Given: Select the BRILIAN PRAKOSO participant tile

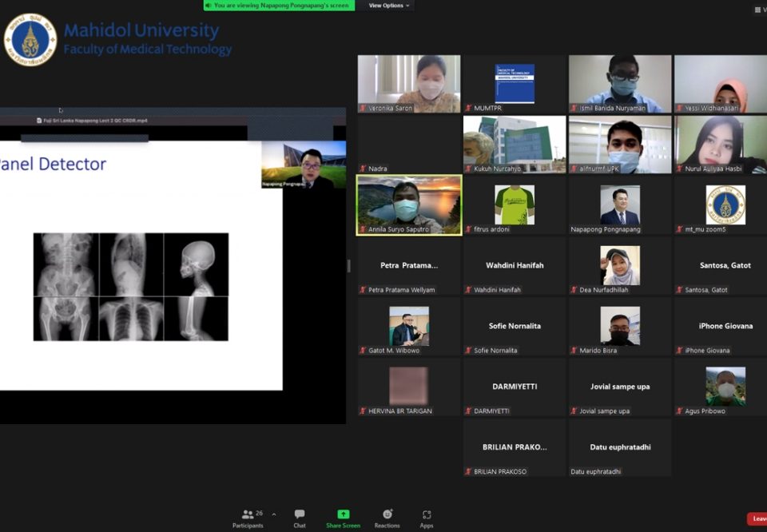Looking at the screenshot, I should pos(515,448).
